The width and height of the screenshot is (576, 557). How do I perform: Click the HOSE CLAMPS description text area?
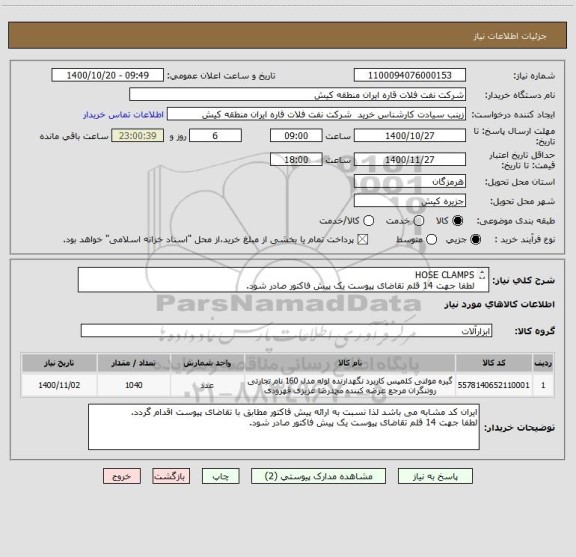click(x=283, y=280)
